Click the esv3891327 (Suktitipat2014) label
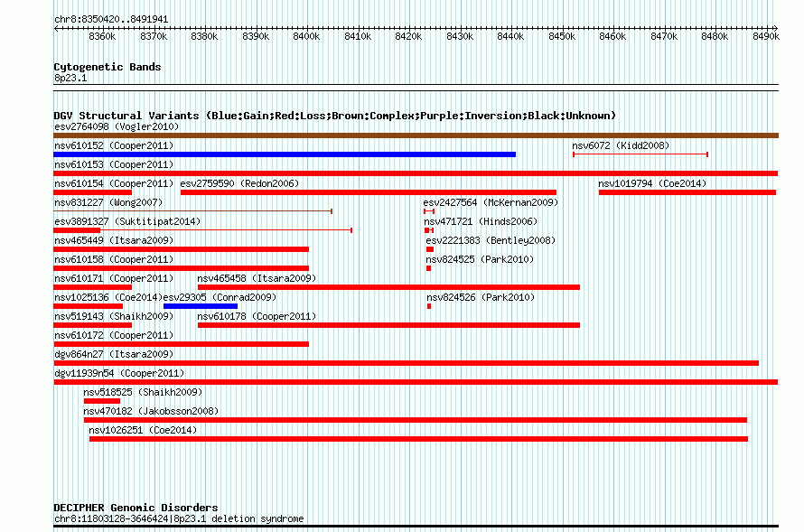This screenshot has height=532, width=804. point(127,221)
